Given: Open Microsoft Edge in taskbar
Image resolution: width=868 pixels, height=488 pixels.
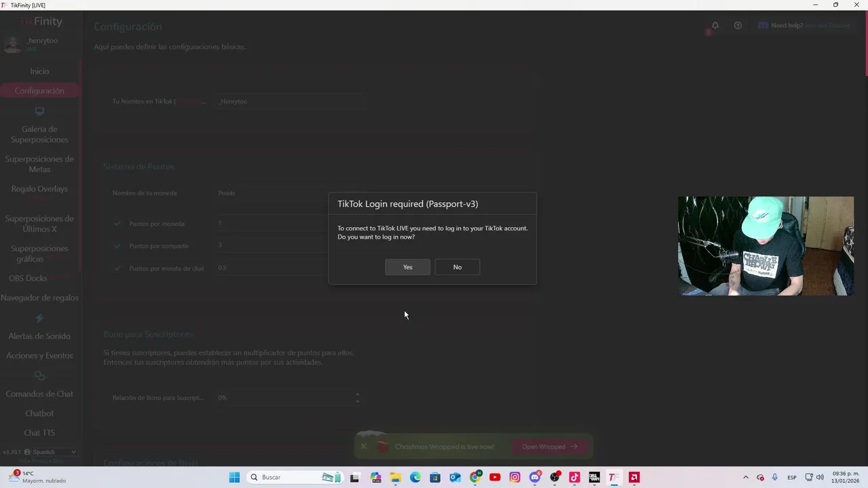Looking at the screenshot, I should pos(415,477).
